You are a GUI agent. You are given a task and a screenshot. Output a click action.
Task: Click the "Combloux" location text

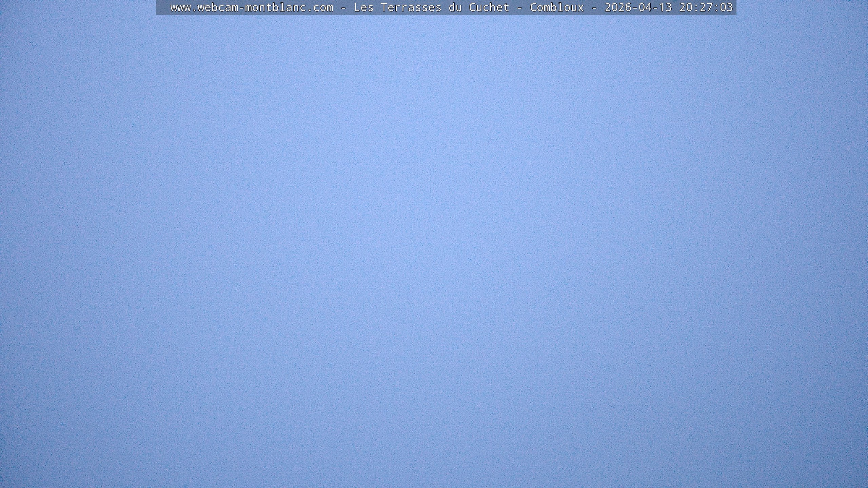click(557, 7)
